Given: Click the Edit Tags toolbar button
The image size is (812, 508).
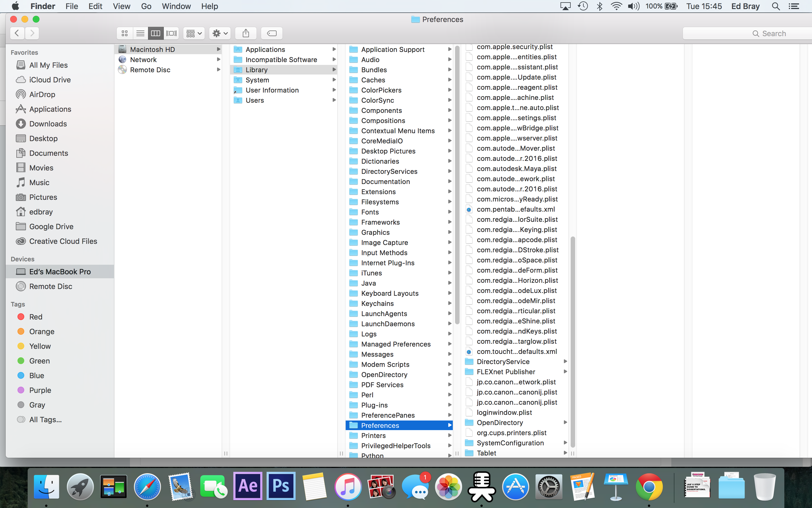Looking at the screenshot, I should pos(272,33).
